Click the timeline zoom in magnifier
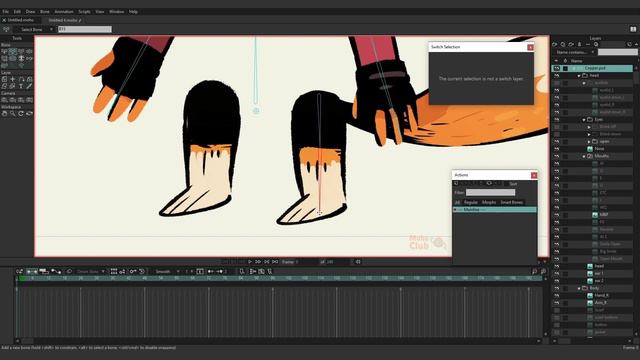 543,271
